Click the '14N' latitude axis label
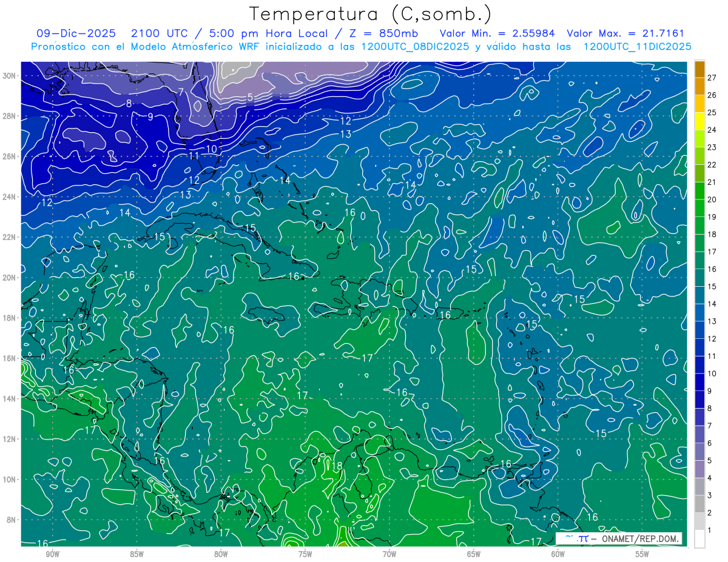The image size is (728, 562). (x=10, y=398)
